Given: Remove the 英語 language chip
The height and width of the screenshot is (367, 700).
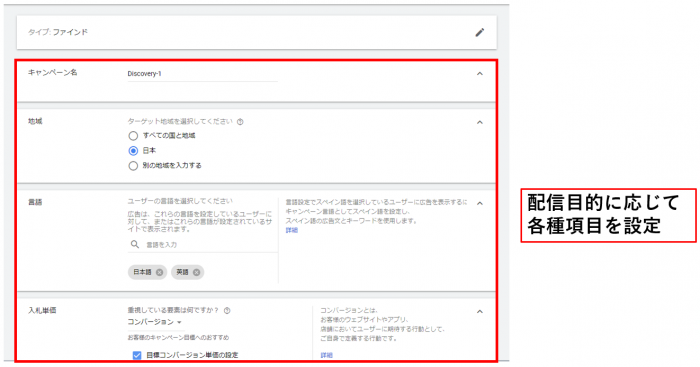Looking at the screenshot, I should (196, 272).
